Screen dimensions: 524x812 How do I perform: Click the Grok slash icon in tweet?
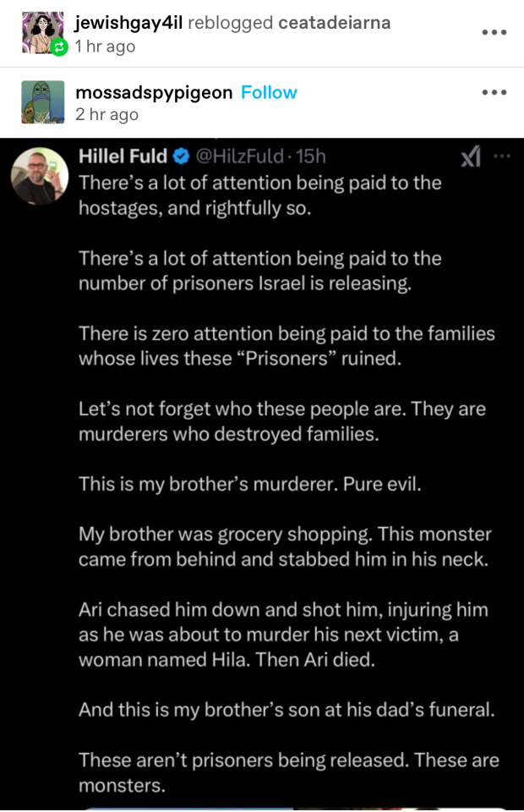click(x=472, y=156)
